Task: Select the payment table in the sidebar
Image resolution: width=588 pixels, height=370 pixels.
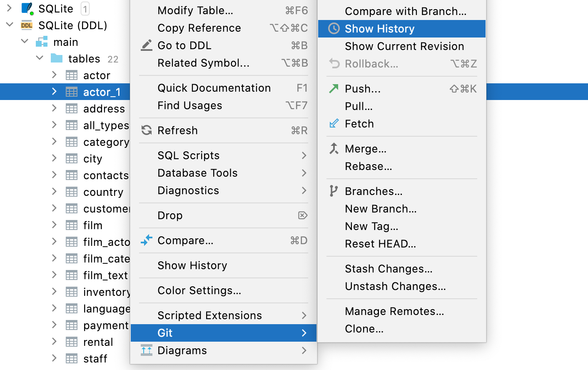Action: (102, 325)
